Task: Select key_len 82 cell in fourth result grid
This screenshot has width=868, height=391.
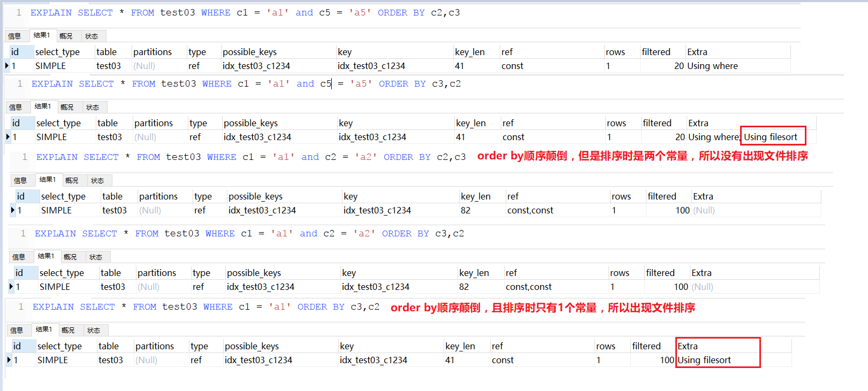Action: [x=480, y=287]
